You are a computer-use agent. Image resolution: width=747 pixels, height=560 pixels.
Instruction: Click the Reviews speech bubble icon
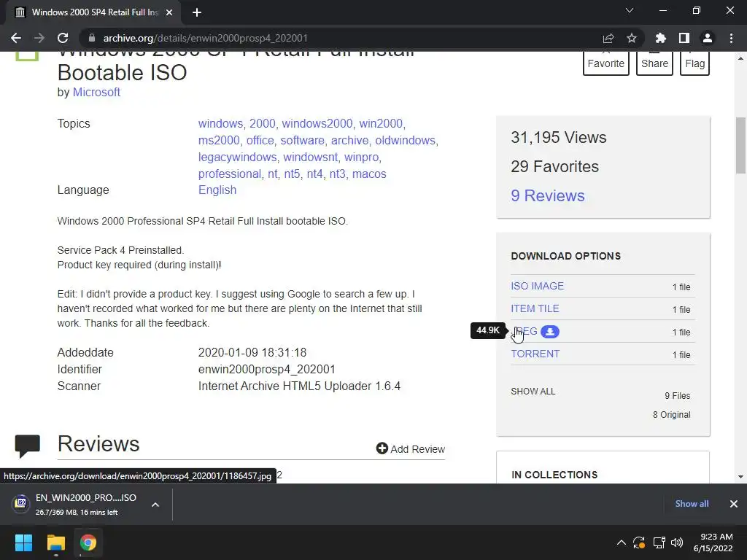click(x=28, y=446)
